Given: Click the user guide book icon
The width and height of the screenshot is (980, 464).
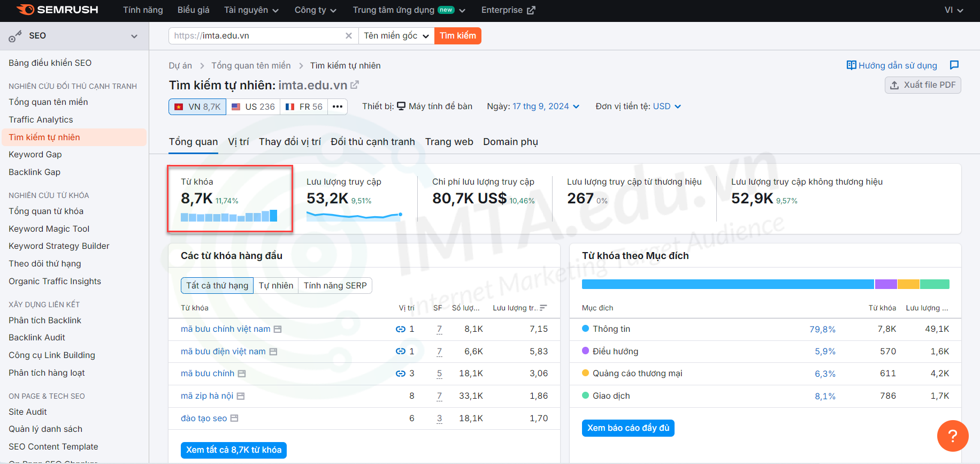Looking at the screenshot, I should pos(851,65).
